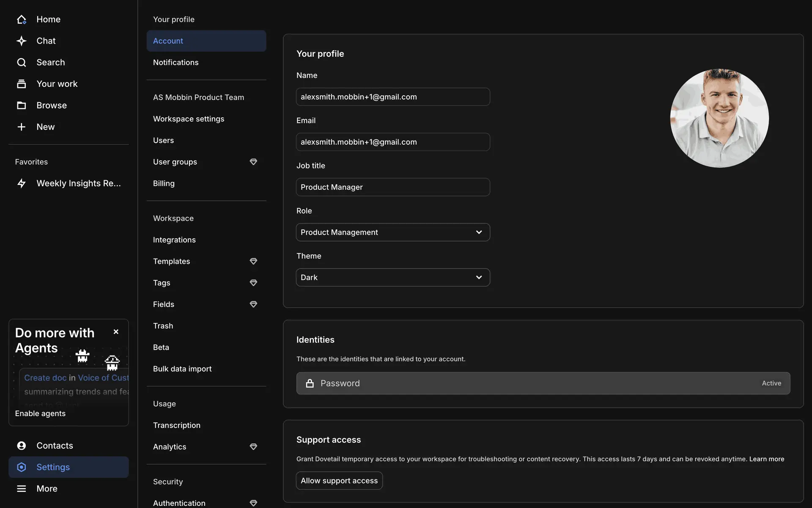
Task: Open the Learn more link
Action: [766, 459]
